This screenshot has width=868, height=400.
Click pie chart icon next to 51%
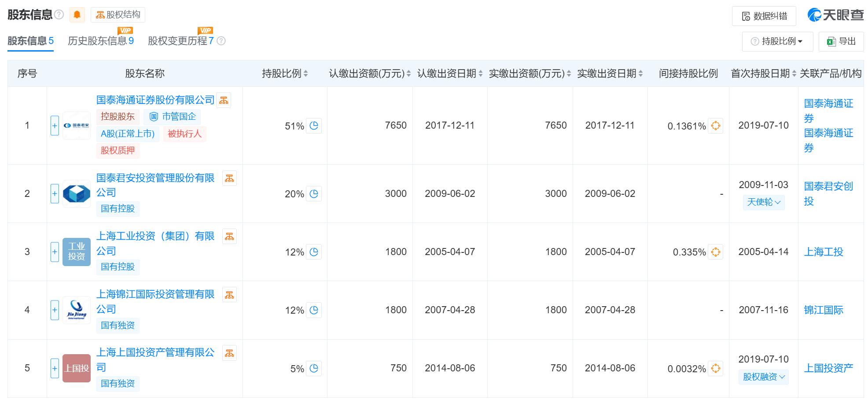(314, 126)
